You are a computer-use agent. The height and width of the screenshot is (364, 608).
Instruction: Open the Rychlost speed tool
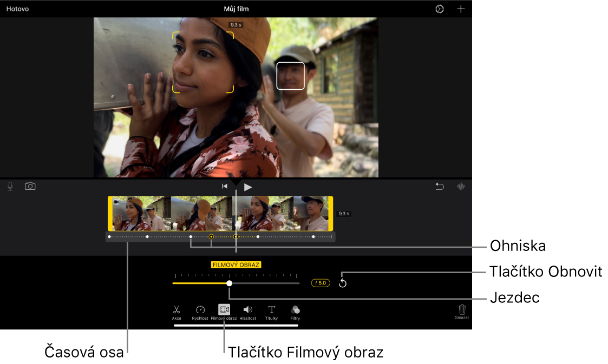point(200,313)
